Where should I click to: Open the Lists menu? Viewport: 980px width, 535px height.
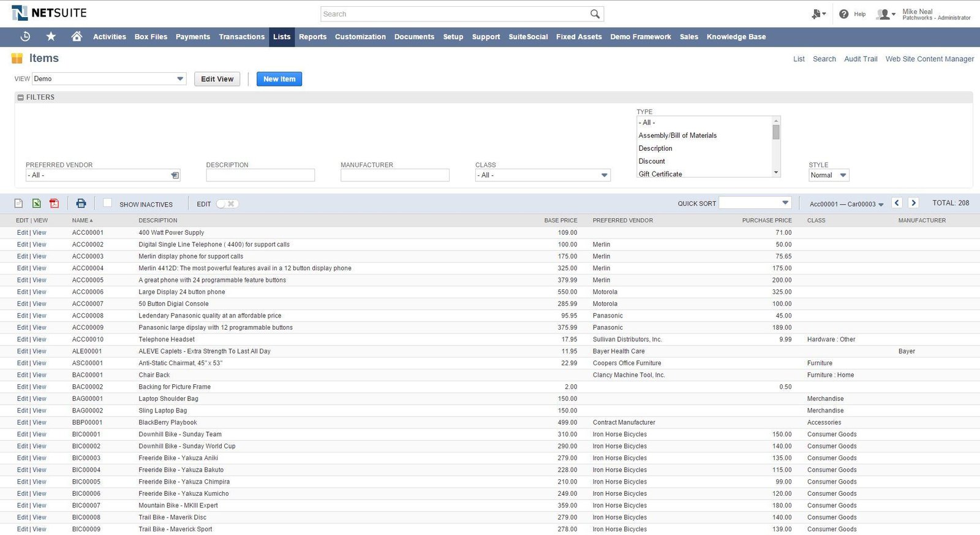coord(282,37)
